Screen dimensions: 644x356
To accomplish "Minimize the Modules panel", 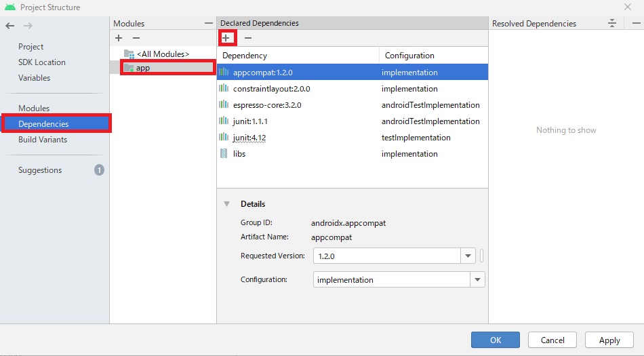I will point(208,23).
